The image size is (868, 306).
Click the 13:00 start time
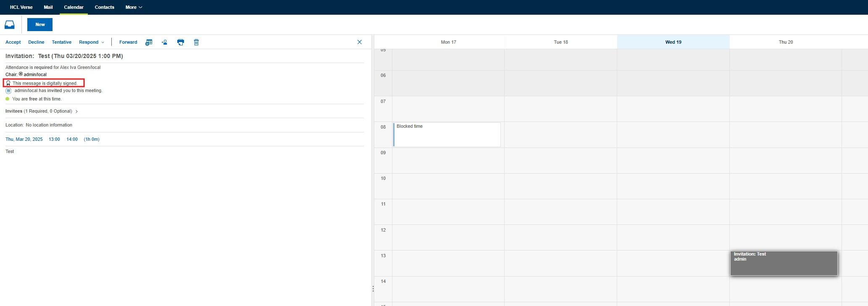coord(54,139)
